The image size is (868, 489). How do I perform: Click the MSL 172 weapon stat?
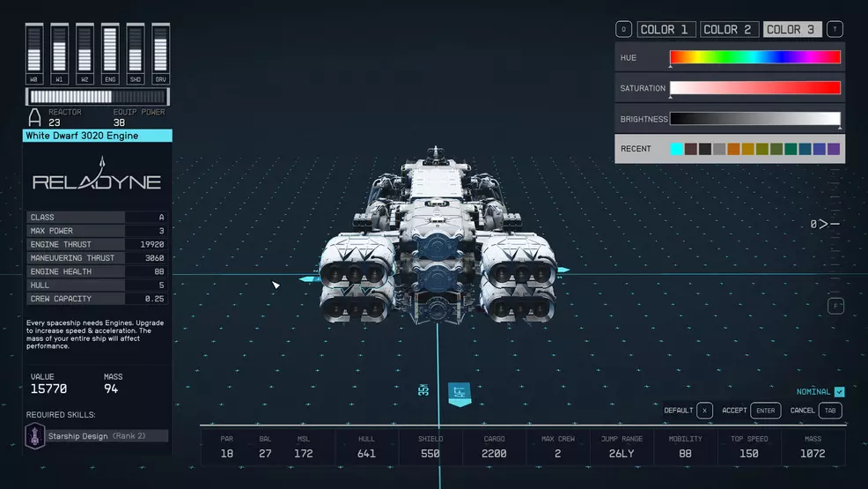(x=304, y=447)
